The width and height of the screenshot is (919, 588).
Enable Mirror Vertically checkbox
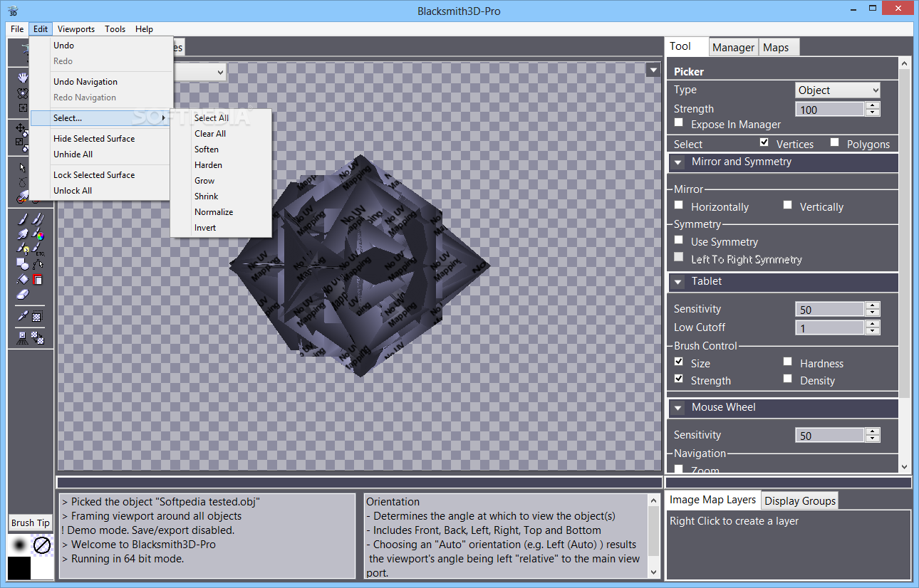[x=787, y=205]
